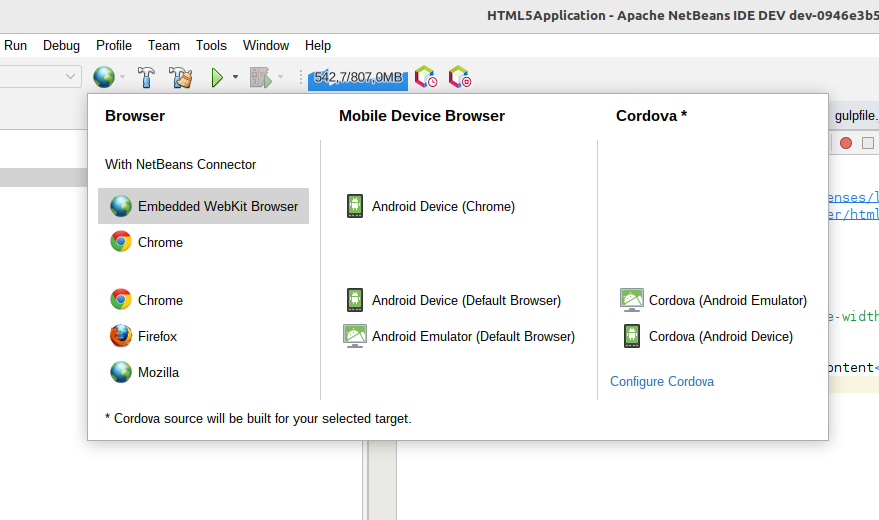Open the Debug menu
879x520 pixels.
click(61, 45)
